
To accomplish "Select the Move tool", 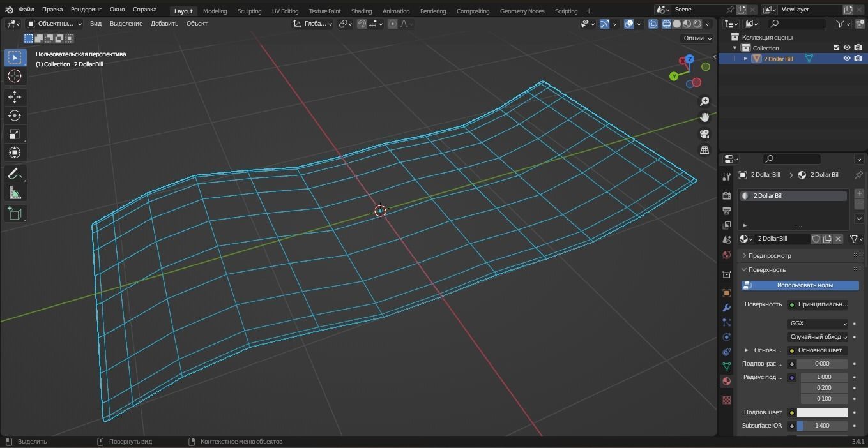I will pyautogui.click(x=14, y=97).
